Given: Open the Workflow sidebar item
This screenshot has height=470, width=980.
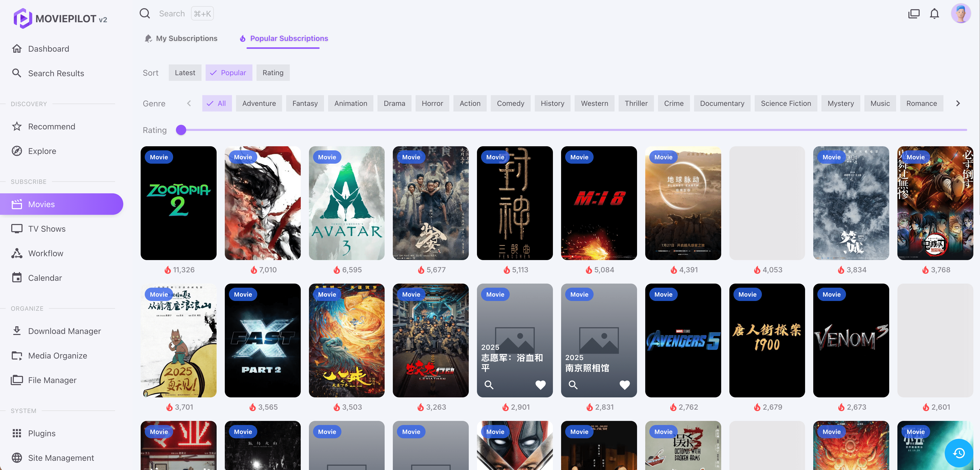Looking at the screenshot, I should click(x=46, y=253).
